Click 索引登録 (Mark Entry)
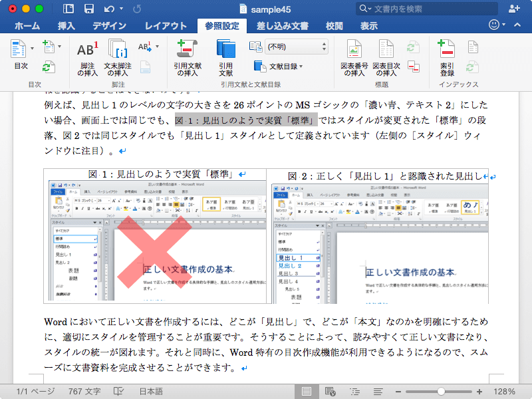Image resolution: width=532 pixels, height=399 pixels. click(447, 58)
